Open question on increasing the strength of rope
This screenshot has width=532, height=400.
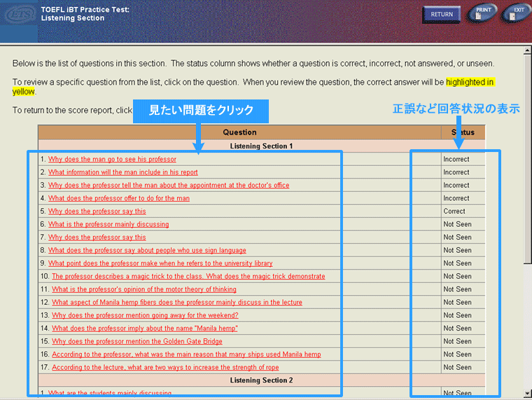(x=165, y=367)
